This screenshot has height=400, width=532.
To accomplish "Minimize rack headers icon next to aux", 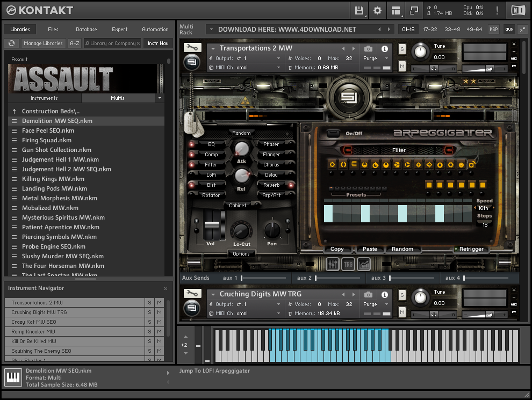I will [522, 30].
